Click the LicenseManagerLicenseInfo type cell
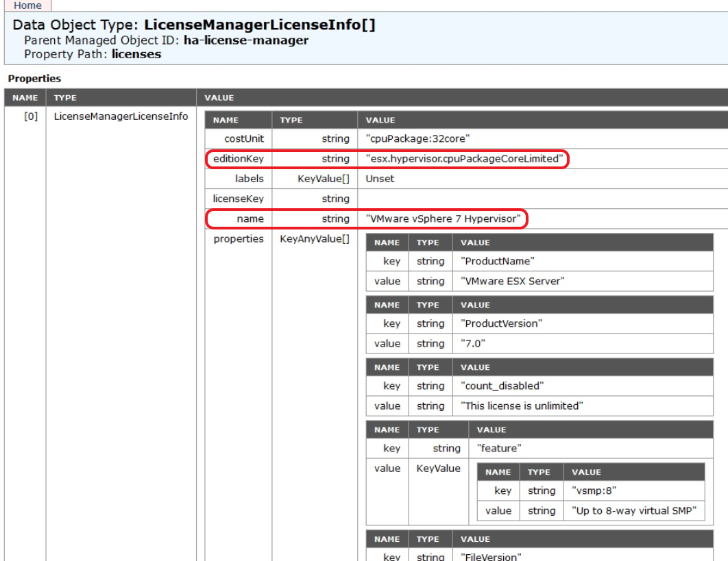 121,116
